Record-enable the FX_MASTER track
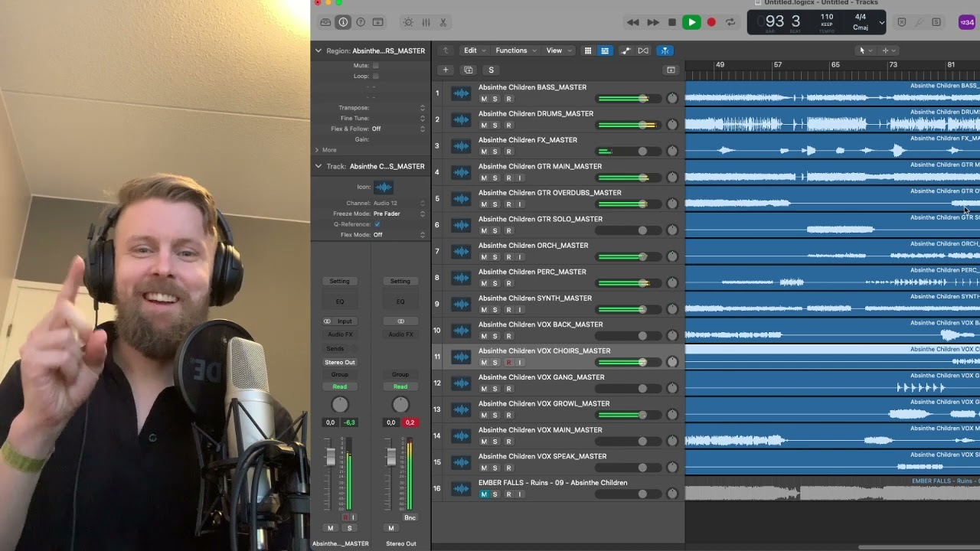This screenshot has height=551, width=980. [508, 152]
